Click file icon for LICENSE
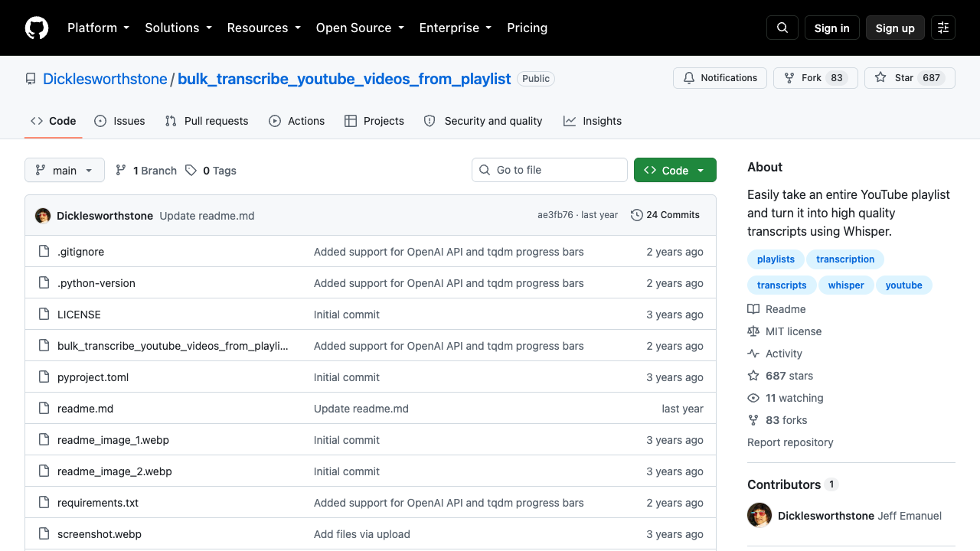The height and width of the screenshot is (551, 980). 44,314
